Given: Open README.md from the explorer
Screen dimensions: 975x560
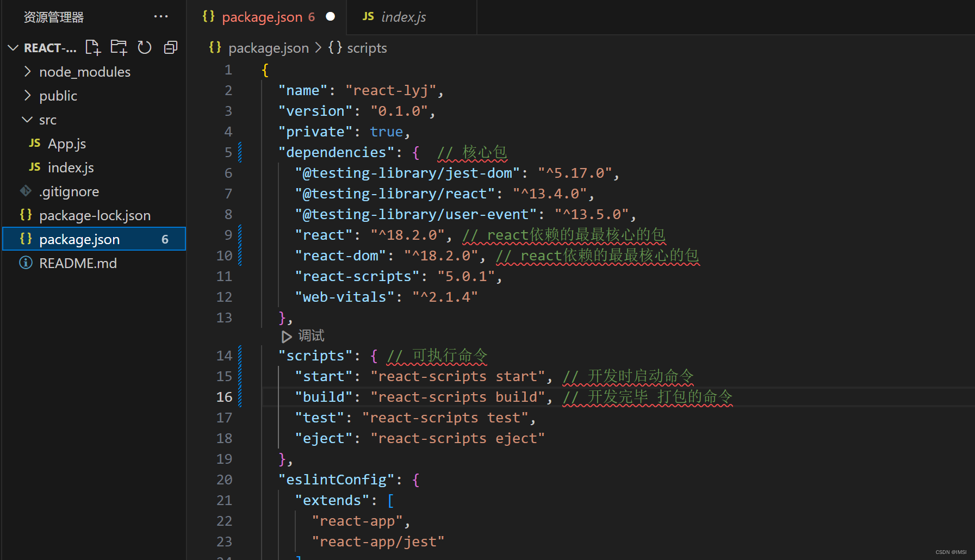Looking at the screenshot, I should coord(78,263).
